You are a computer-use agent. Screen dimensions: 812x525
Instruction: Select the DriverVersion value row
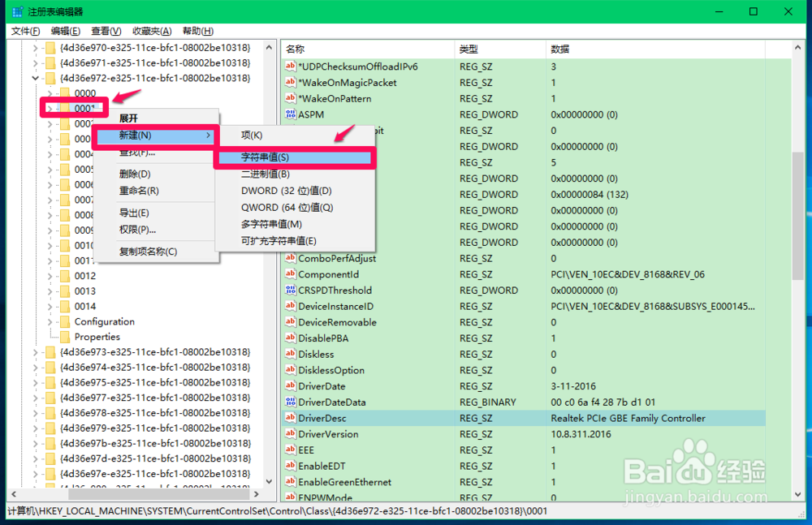[524, 434]
